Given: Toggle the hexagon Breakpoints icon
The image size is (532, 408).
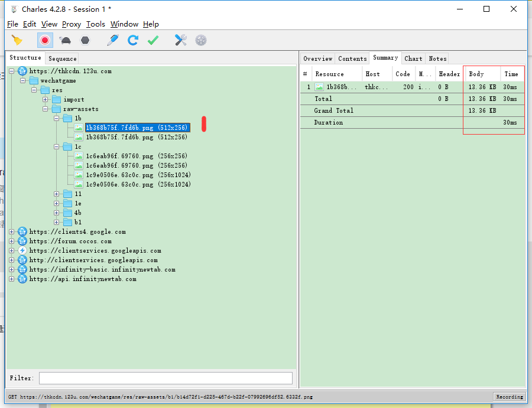Looking at the screenshot, I should tap(85, 40).
